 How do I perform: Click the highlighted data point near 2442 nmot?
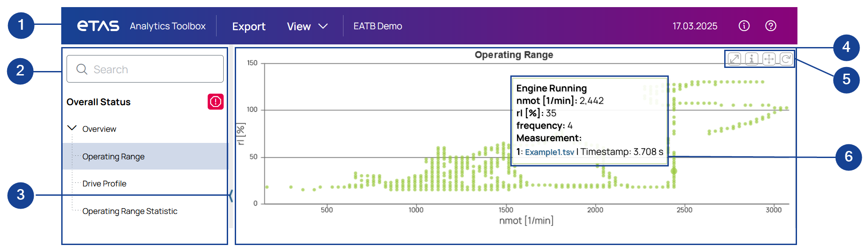674,171
